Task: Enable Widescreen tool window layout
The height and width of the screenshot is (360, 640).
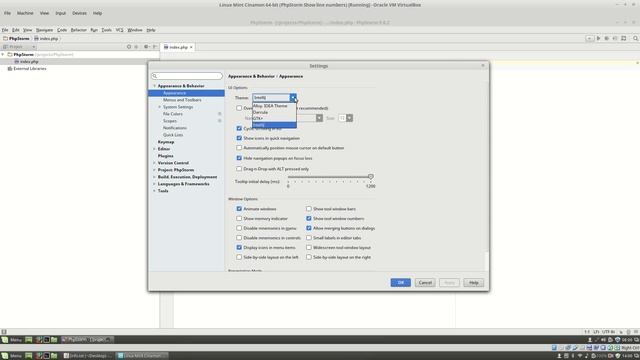Action: 309,247
